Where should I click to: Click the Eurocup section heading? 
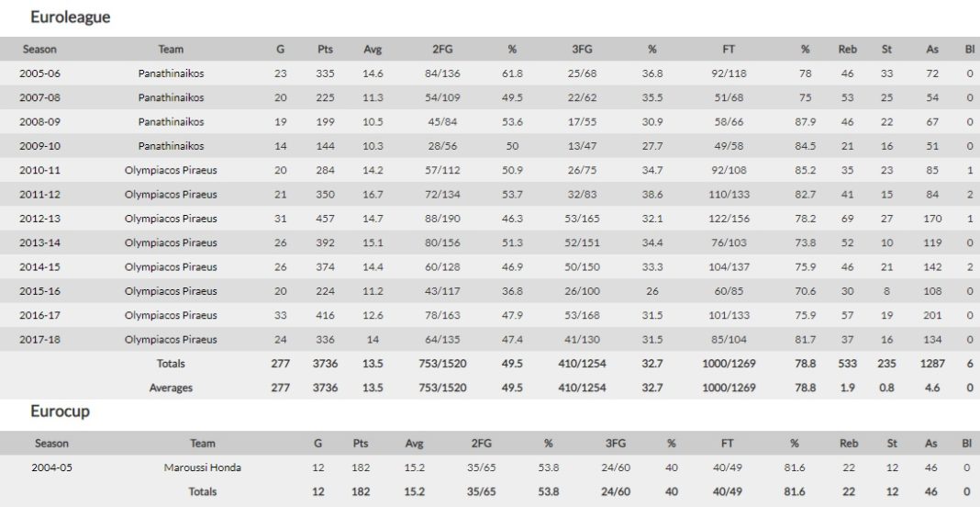[x=60, y=411]
